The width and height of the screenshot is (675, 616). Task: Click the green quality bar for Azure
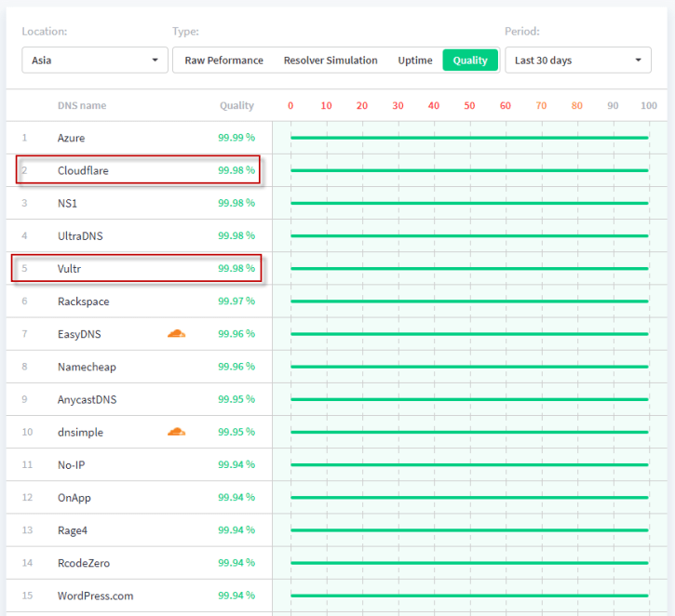(x=468, y=138)
